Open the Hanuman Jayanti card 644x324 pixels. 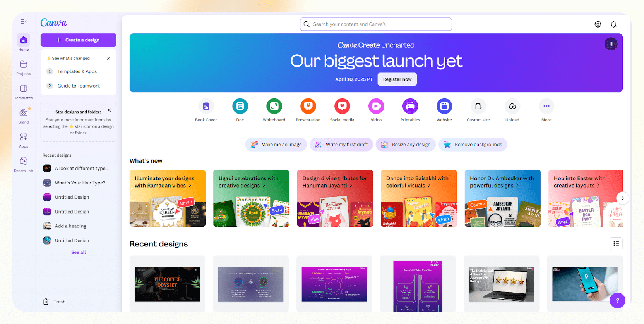[x=335, y=198]
